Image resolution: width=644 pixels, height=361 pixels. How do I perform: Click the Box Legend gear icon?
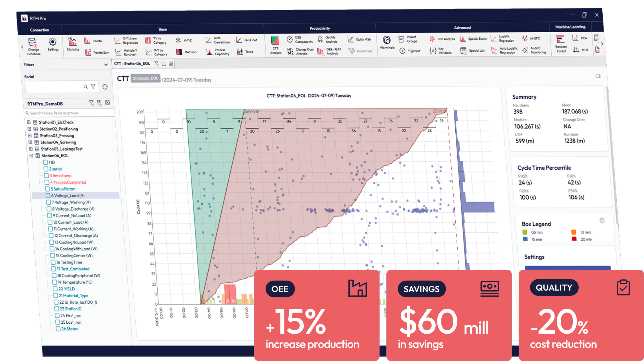[x=602, y=220]
